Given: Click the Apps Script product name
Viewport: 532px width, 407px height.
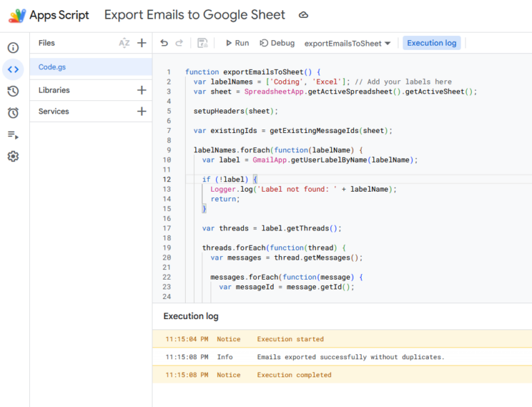Looking at the screenshot, I should pos(59,15).
